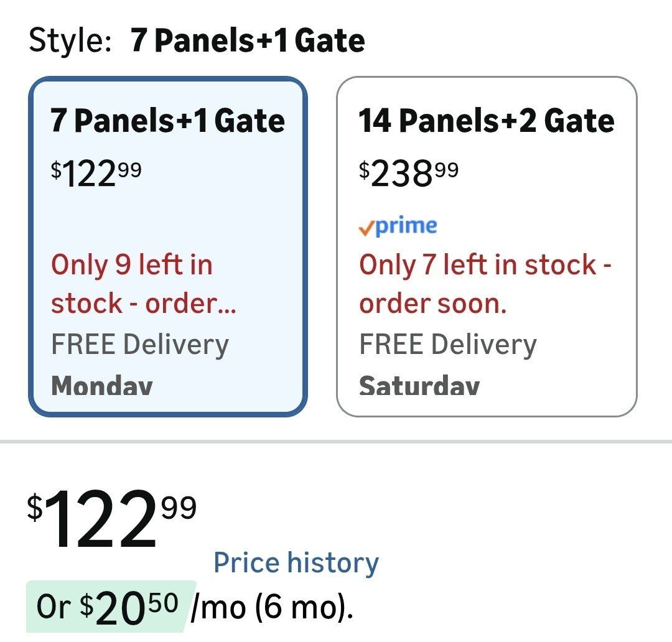This screenshot has width=672, height=642.
Task: Click the Saturday delivery date
Action: (x=419, y=386)
